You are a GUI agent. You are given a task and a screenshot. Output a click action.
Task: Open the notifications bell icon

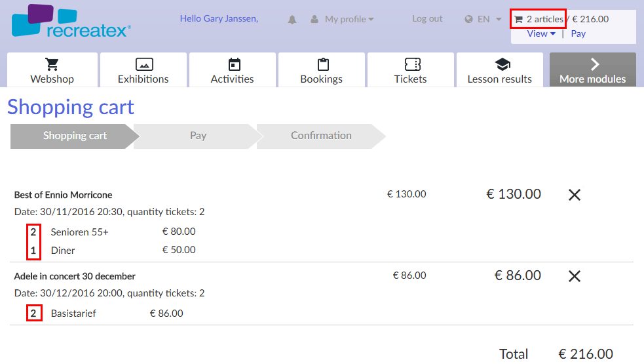tap(292, 20)
